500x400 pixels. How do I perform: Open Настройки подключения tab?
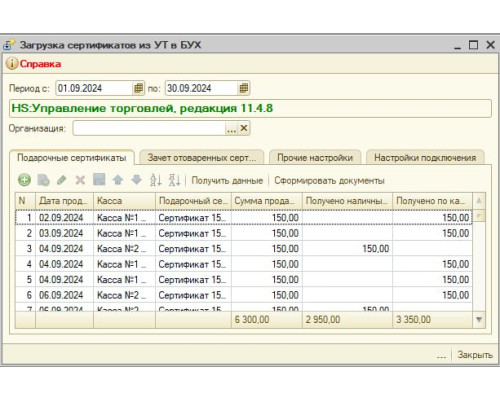pos(425,158)
